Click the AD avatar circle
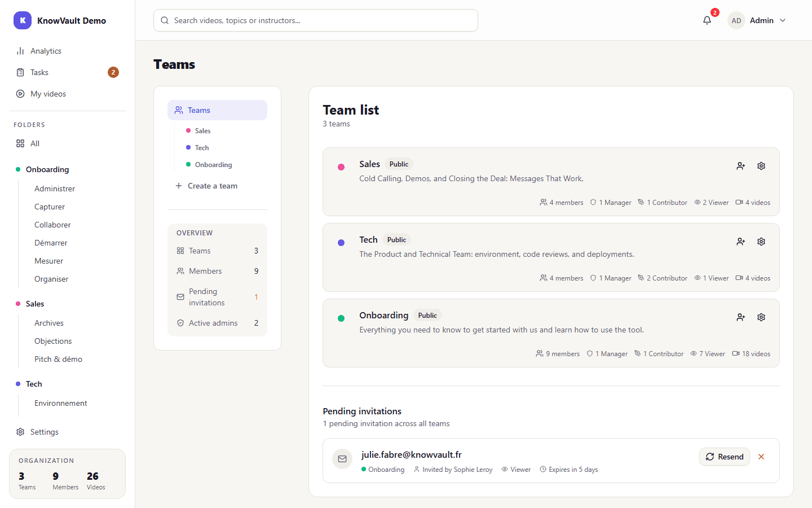812x508 pixels. [736, 20]
